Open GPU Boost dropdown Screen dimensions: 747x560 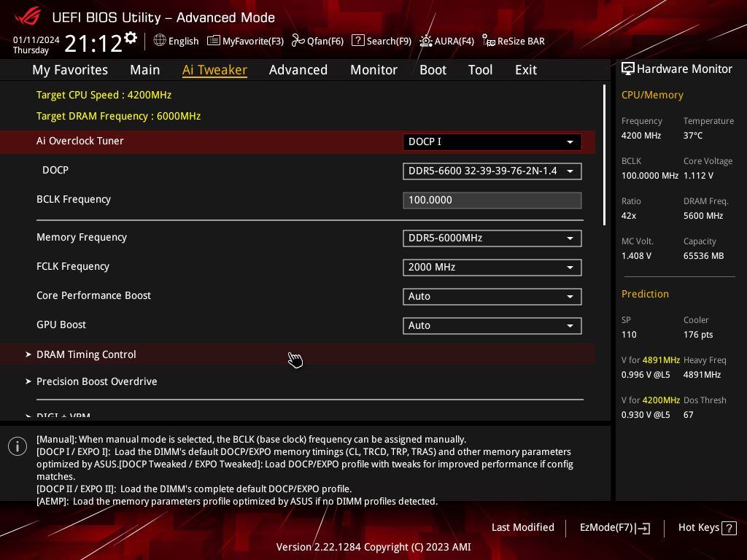pyautogui.click(x=492, y=326)
